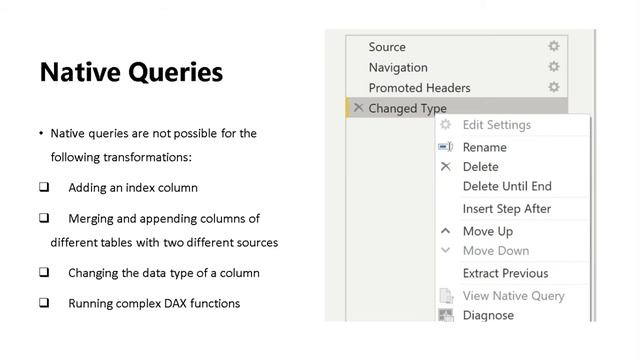This screenshot has height=360, width=640.
Task: Open settings gear for Promoted Headers step
Action: (553, 87)
